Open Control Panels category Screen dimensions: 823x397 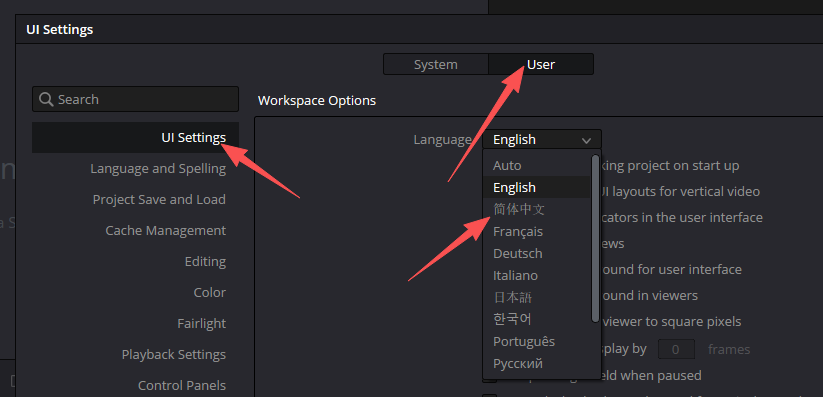tap(182, 385)
